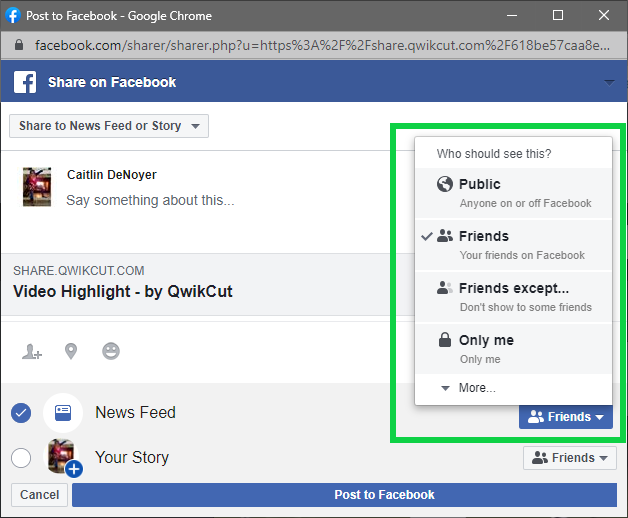The image size is (628, 518).
Task: Click the Cancel button
Action: click(39, 495)
